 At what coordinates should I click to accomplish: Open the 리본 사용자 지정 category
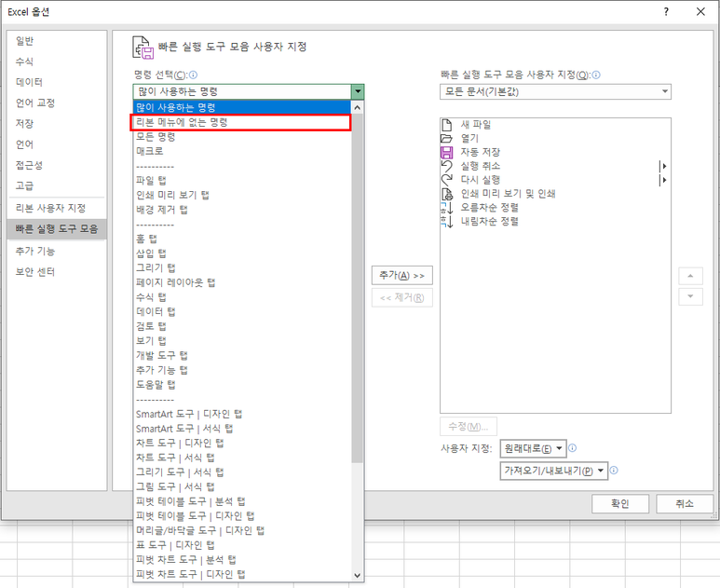tap(57, 208)
